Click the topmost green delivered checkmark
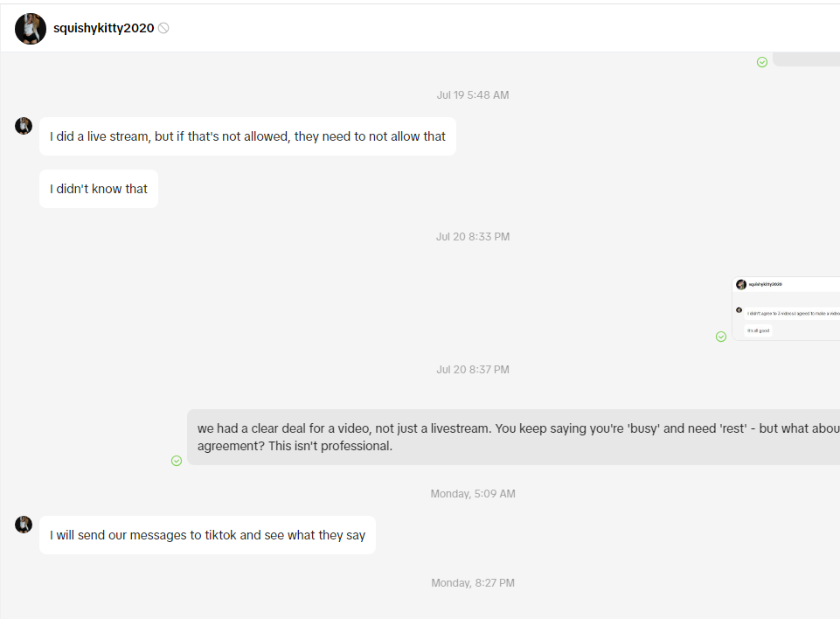Image resolution: width=840 pixels, height=619 pixels. (x=762, y=62)
